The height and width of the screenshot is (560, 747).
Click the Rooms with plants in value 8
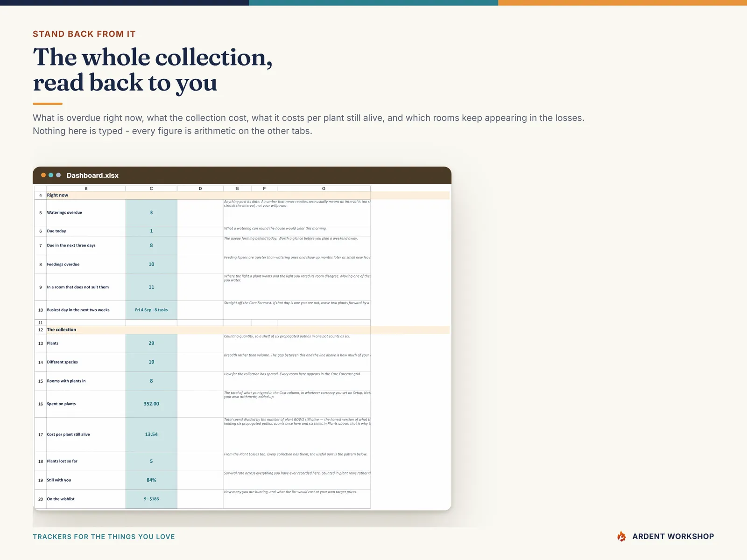pos(151,381)
